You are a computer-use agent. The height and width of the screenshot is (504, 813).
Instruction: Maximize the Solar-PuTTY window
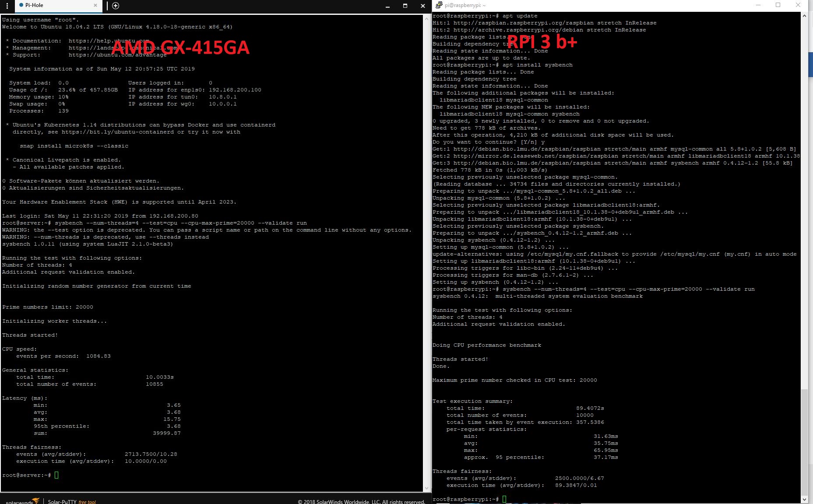pos(405,6)
